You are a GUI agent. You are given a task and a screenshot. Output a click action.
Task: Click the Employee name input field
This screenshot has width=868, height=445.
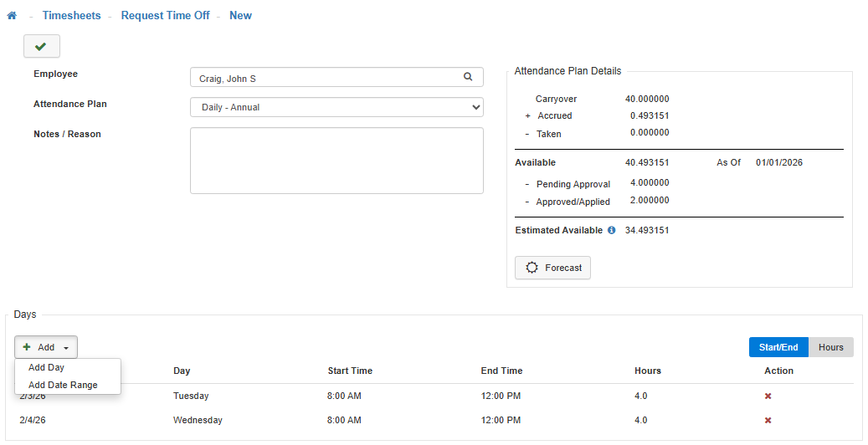click(x=326, y=78)
